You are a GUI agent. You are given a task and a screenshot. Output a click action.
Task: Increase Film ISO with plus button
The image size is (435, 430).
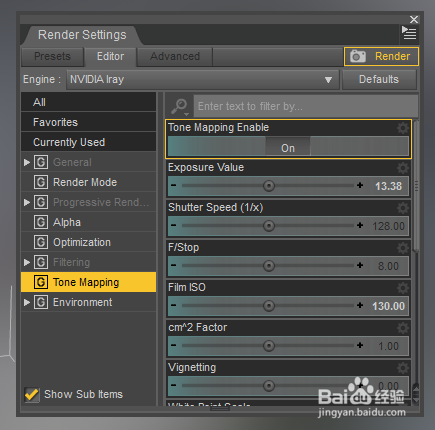click(360, 305)
